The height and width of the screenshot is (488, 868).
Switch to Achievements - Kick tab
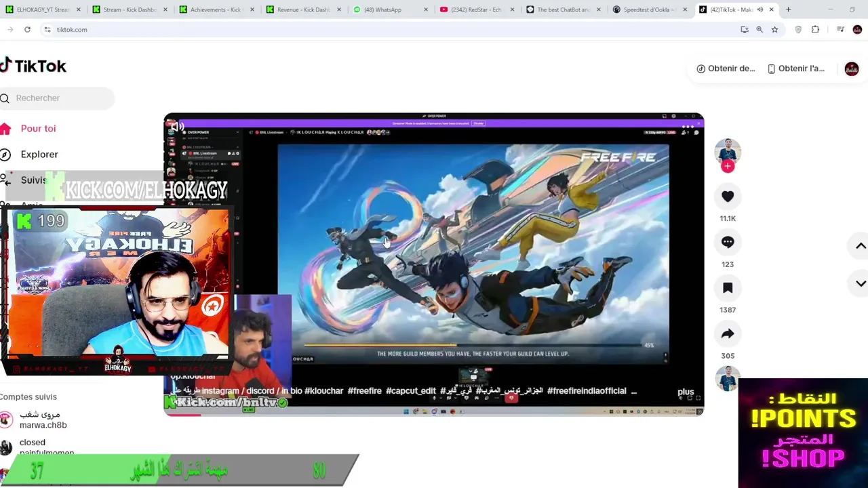click(x=216, y=9)
